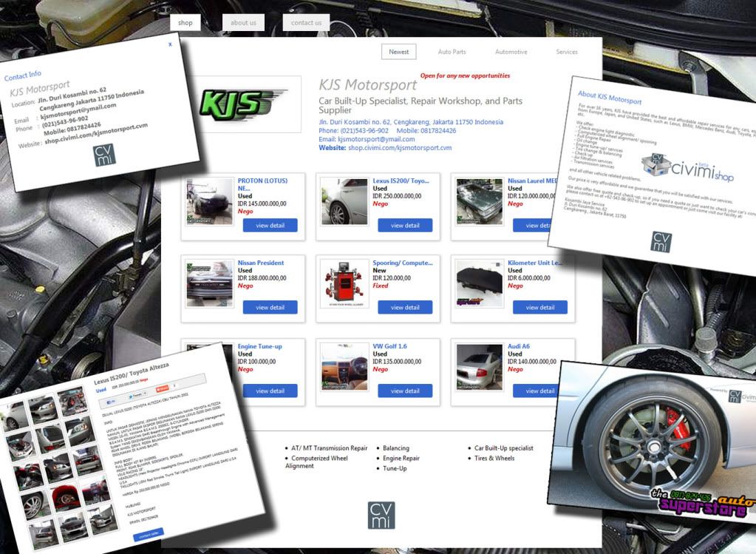Click the VW Golf 1.6 interior thumbnail
The height and width of the screenshot is (554, 756).
(x=344, y=367)
